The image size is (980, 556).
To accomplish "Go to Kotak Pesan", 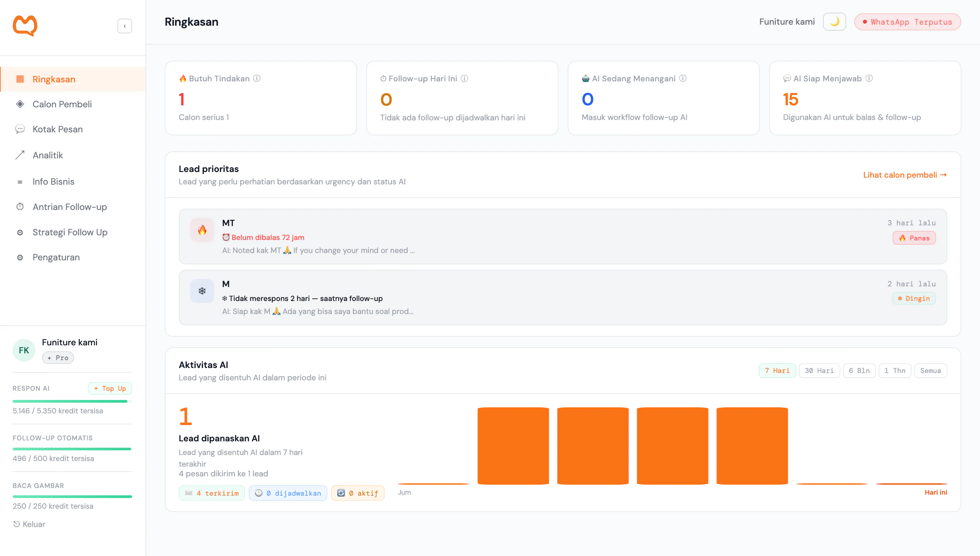I will (73, 129).
